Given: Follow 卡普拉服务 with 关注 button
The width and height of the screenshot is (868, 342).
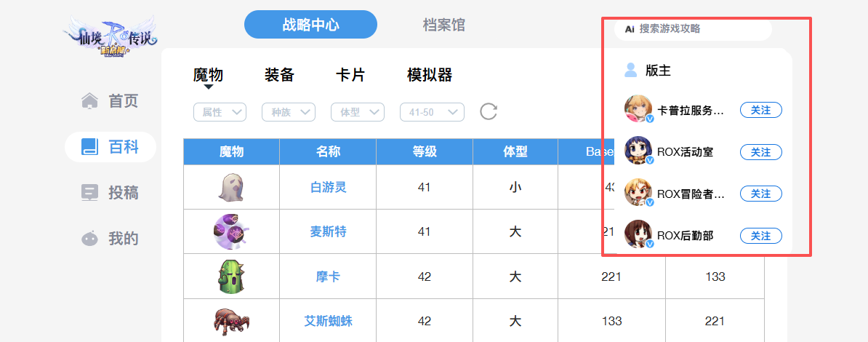Looking at the screenshot, I should coord(761,111).
